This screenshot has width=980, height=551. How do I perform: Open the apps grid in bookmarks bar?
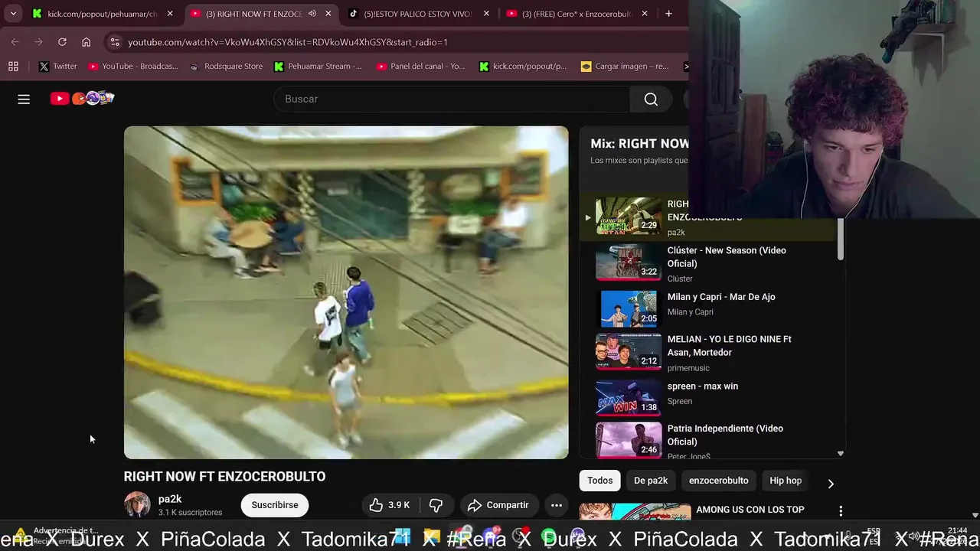click(13, 67)
